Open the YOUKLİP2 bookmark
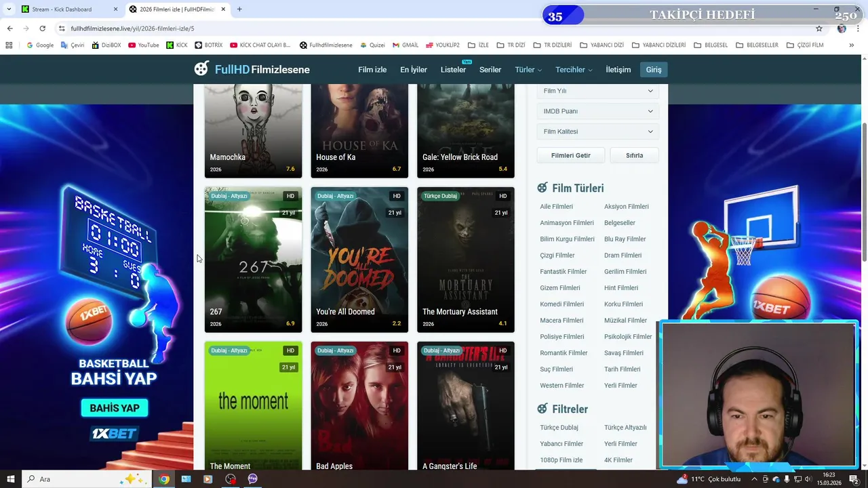The width and height of the screenshot is (868, 488). [443, 45]
